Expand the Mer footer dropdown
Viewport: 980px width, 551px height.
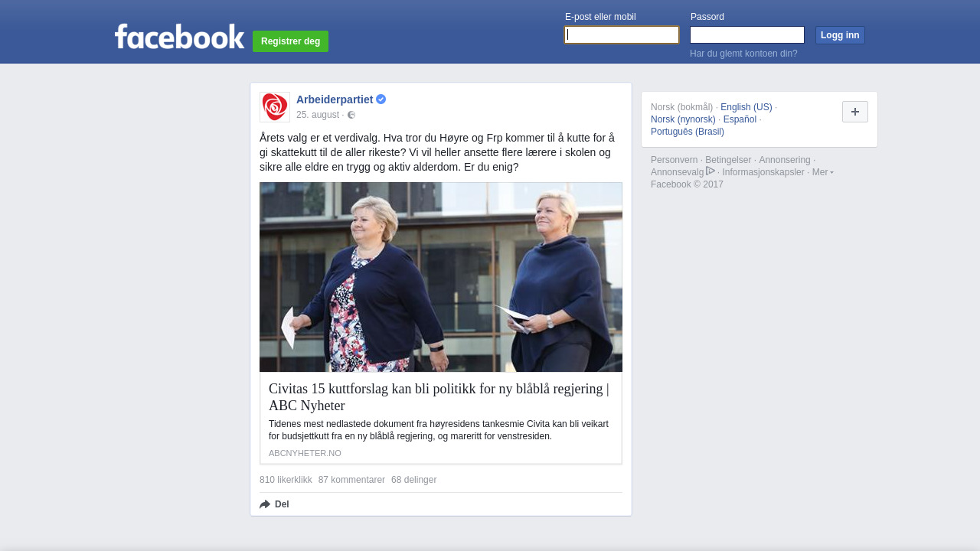[823, 172]
